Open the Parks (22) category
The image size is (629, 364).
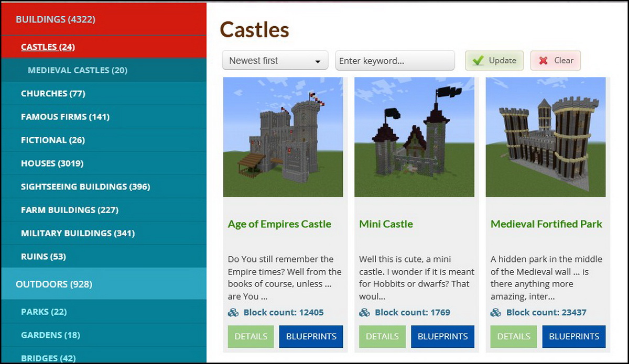point(104,312)
